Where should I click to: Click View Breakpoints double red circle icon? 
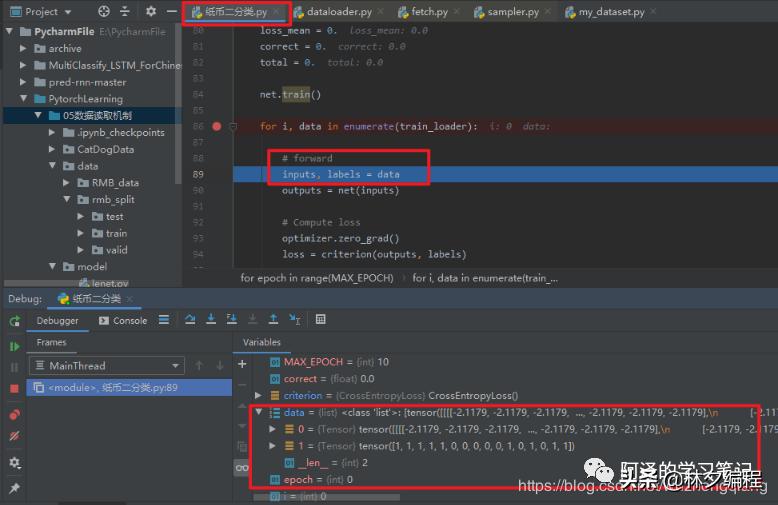[14, 414]
